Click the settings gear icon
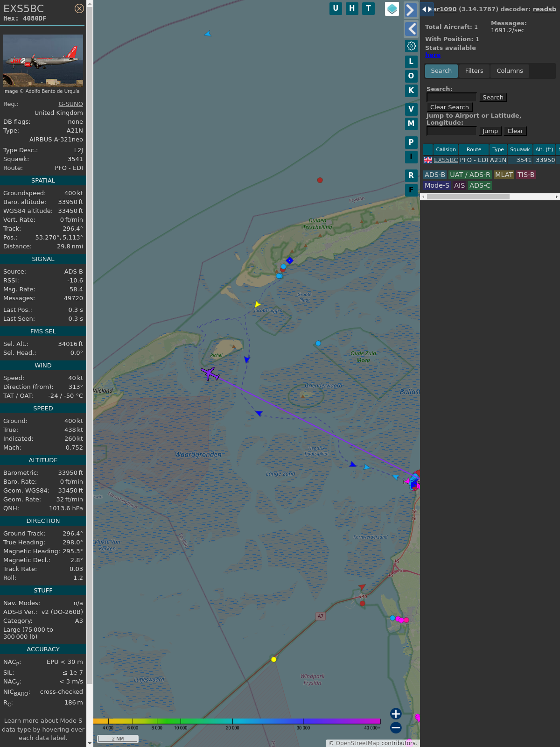The height and width of the screenshot is (747, 560). coord(411,46)
